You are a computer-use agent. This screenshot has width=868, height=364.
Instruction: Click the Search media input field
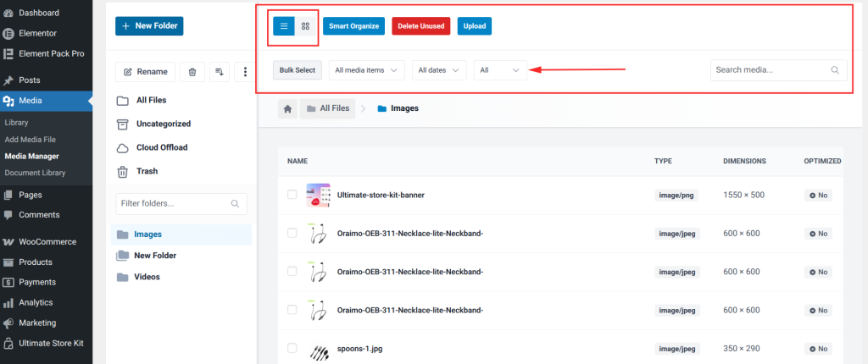tap(778, 70)
